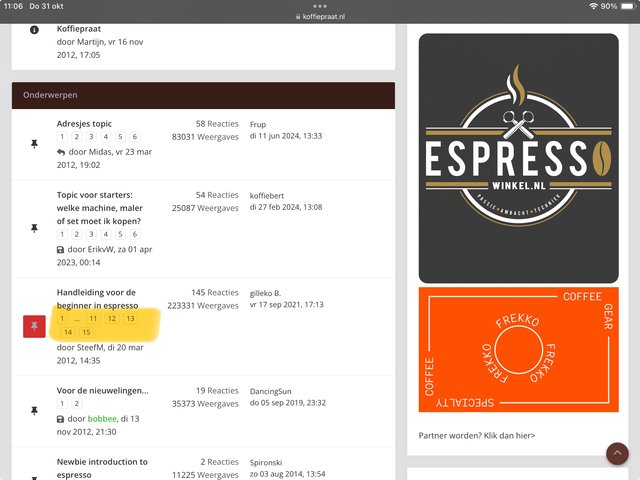This screenshot has height=480, width=640.
Task: Jump to page 11 of Handleiding topic
Action: (x=93, y=319)
